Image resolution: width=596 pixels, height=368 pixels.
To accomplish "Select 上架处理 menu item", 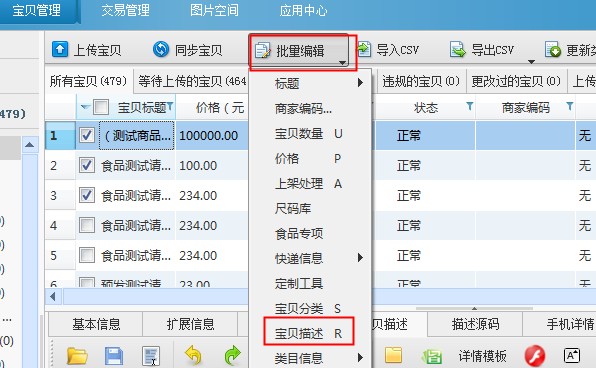I will 310,184.
